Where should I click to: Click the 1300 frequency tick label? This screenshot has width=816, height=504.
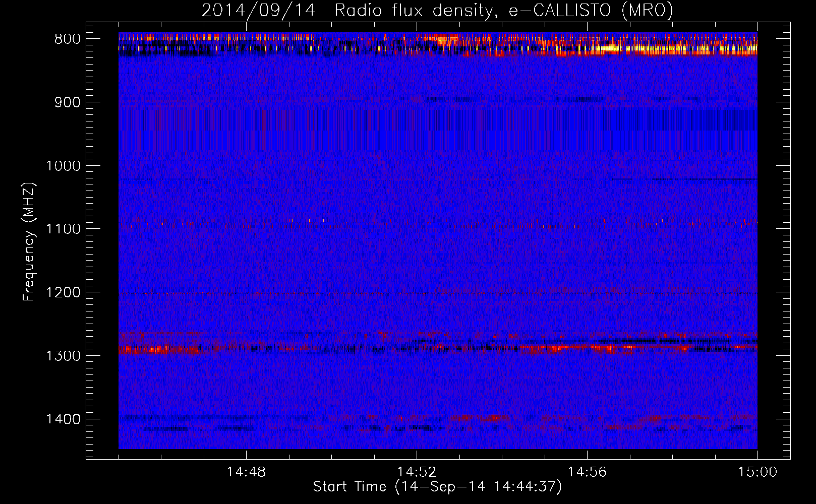(63, 356)
